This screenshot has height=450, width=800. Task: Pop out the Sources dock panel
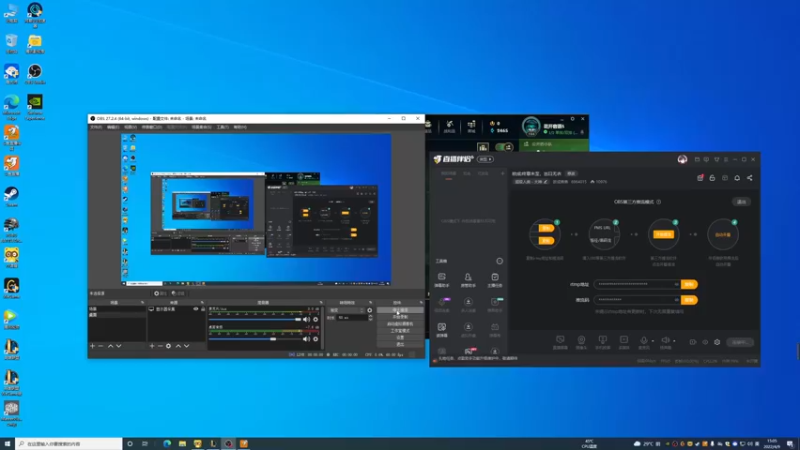(x=202, y=303)
